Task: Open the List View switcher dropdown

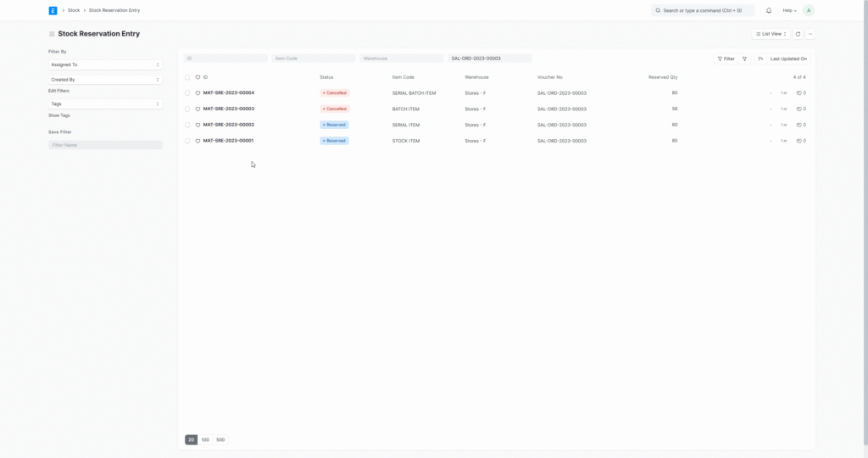Action: [x=771, y=34]
